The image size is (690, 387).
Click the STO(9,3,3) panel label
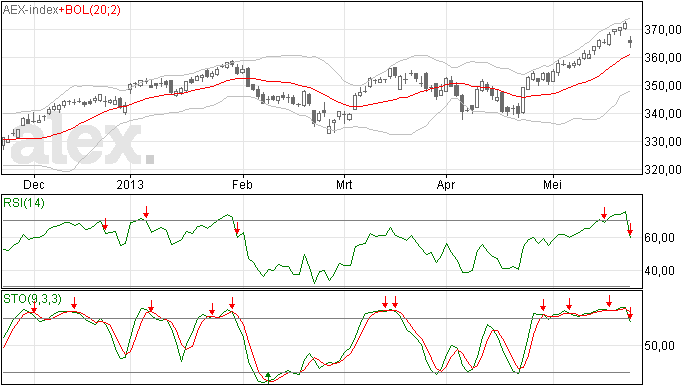click(33, 299)
